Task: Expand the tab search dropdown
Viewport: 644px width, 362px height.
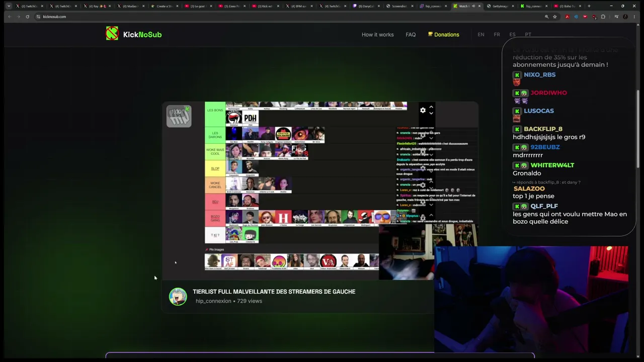Action: 9,6
